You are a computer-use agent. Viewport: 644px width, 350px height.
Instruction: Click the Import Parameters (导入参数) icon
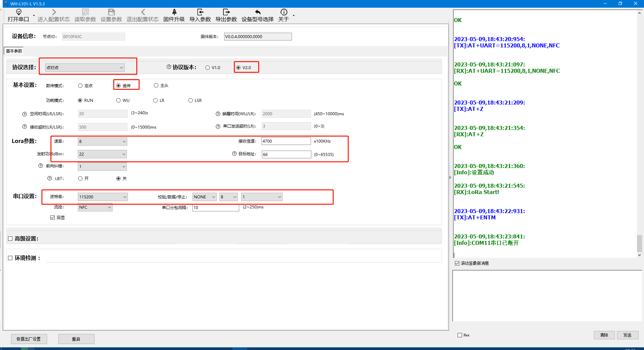click(200, 12)
